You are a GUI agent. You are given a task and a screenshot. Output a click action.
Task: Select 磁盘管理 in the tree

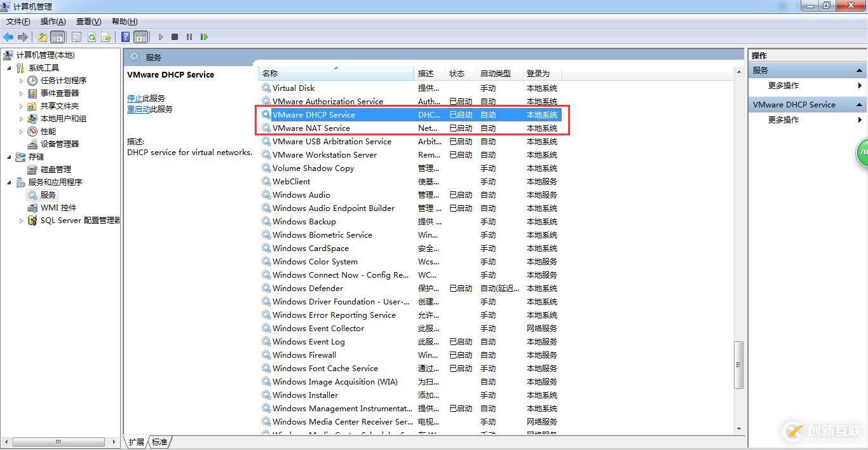point(56,170)
